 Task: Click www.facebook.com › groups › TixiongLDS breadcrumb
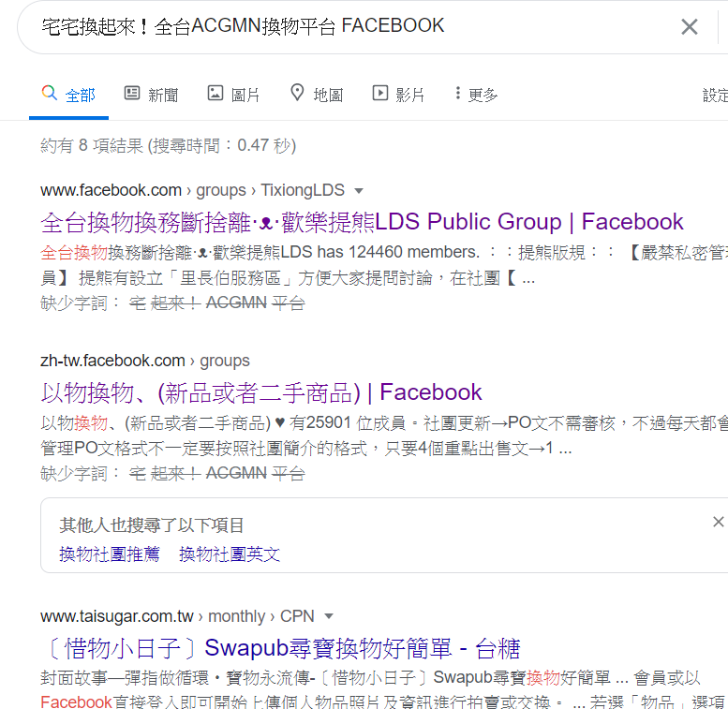pyautogui.click(x=192, y=190)
